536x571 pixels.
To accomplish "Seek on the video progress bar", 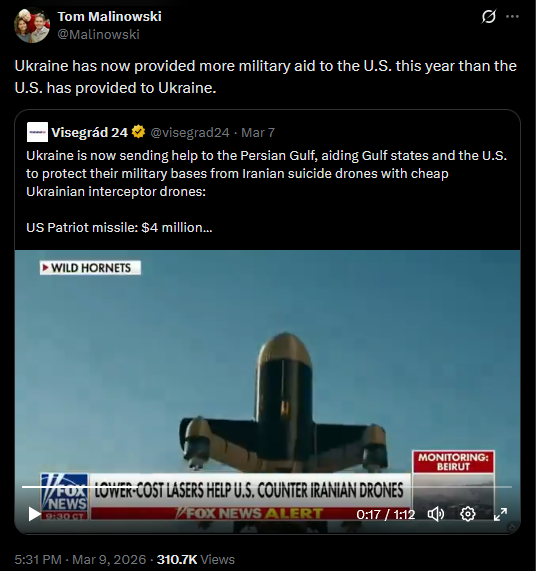I will click(267, 487).
